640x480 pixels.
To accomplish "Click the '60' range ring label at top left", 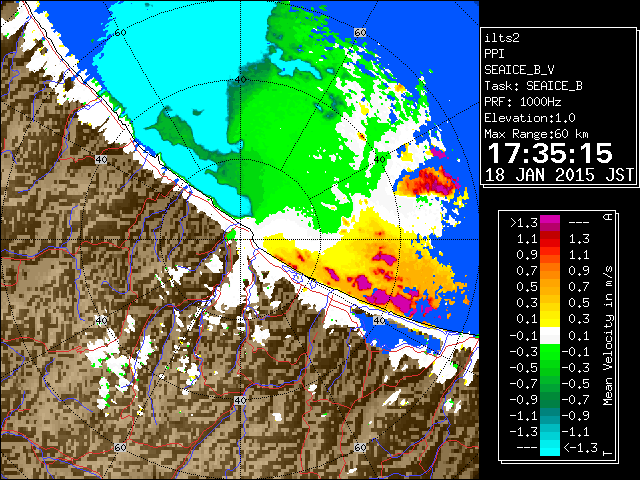I will click(120, 33).
